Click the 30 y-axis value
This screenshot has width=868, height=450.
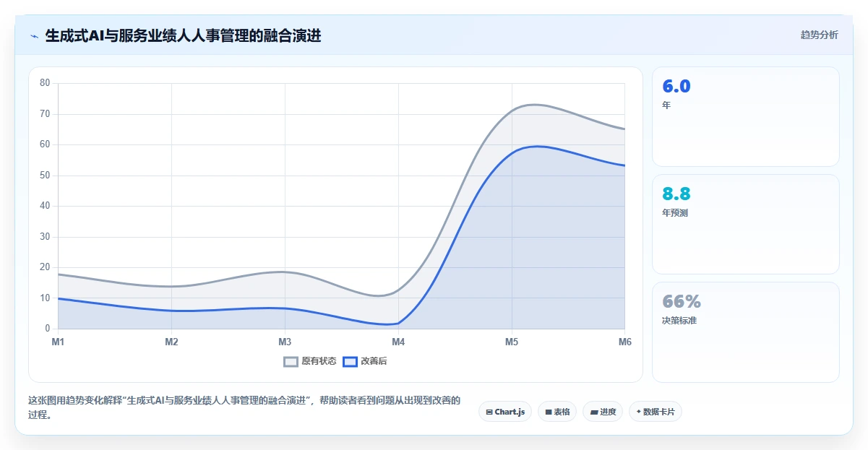(45, 237)
